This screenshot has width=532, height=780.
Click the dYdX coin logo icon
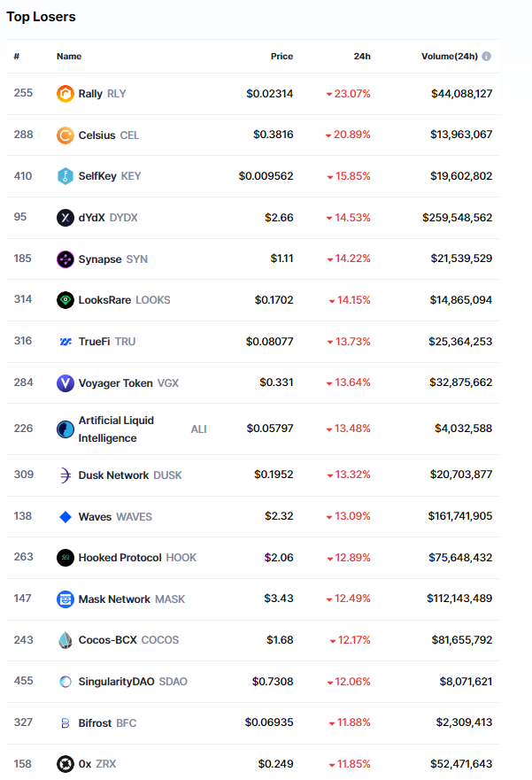66,218
